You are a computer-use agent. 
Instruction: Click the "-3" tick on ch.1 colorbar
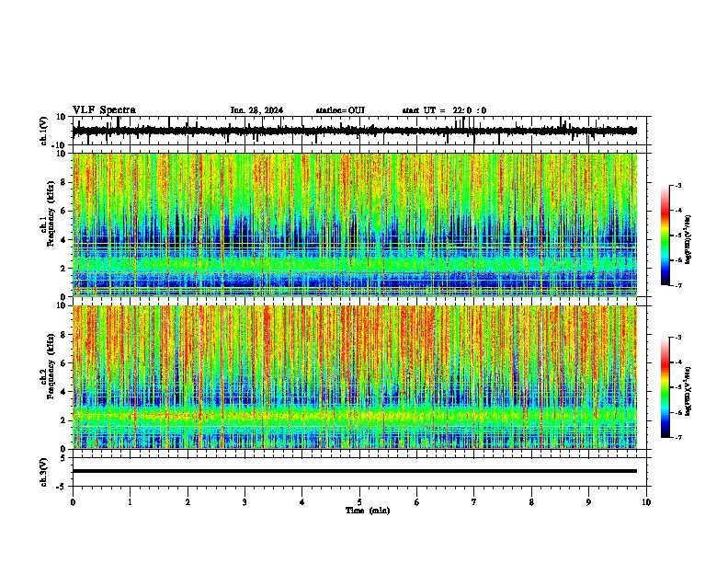pos(677,185)
